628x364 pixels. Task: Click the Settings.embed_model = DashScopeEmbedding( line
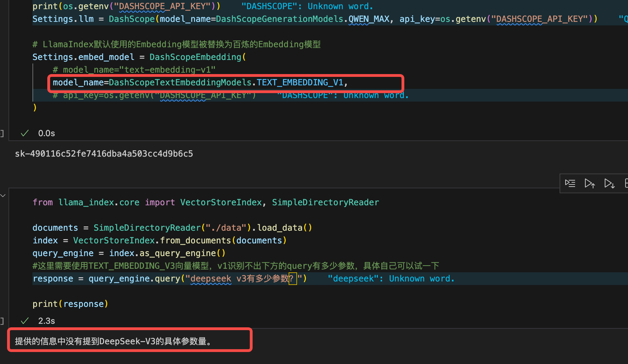139,57
